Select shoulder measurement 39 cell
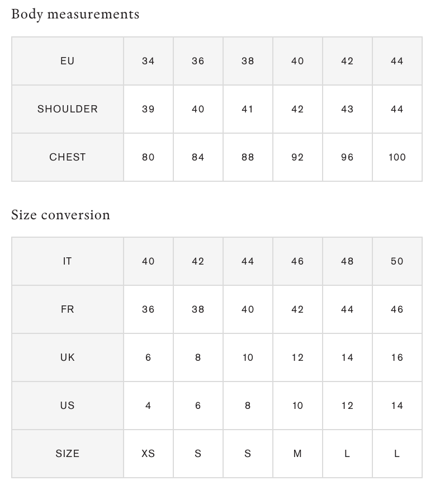Screen dimensions: 435x504 148,109
